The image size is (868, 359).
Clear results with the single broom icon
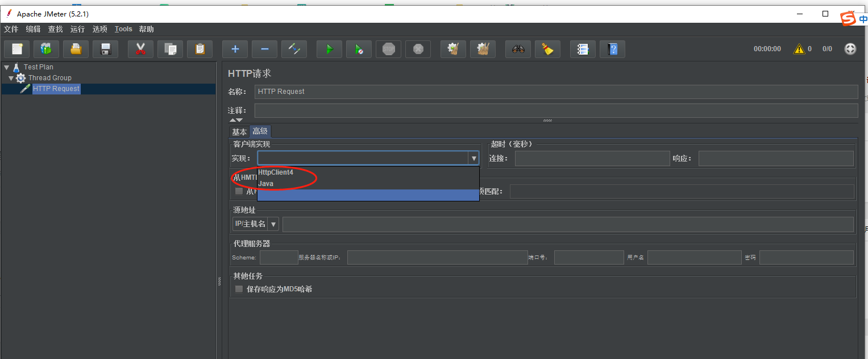point(453,49)
